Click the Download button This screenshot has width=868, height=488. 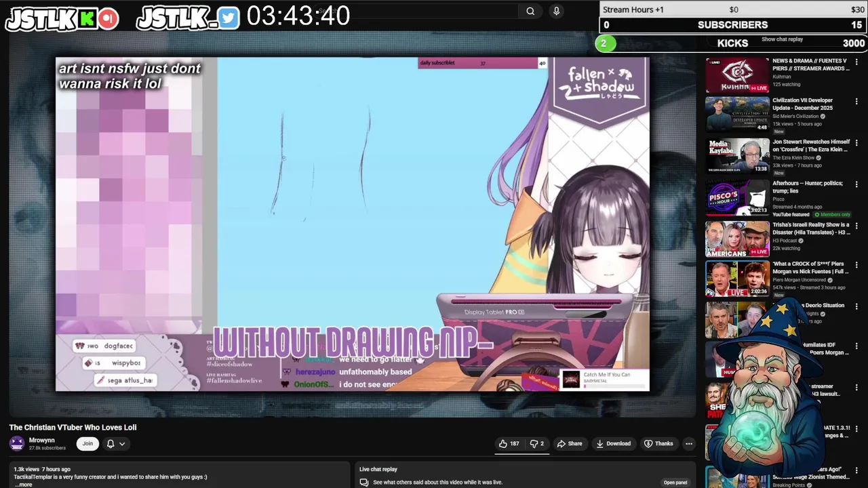pos(613,444)
